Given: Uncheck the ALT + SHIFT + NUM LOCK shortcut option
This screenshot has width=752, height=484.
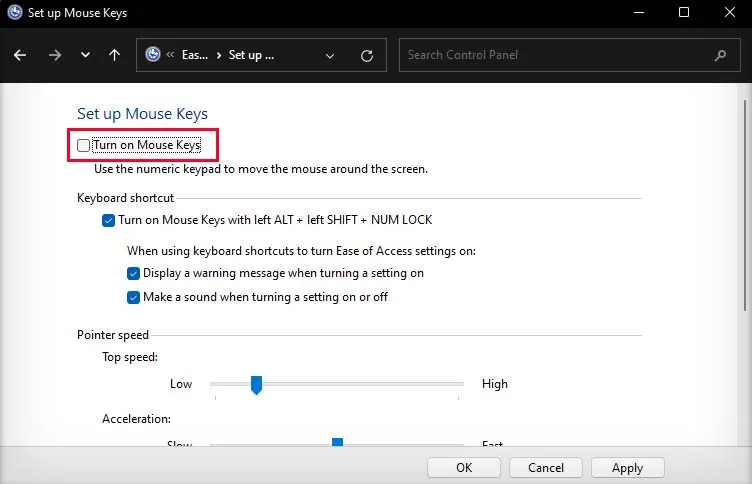Looking at the screenshot, I should coord(109,220).
